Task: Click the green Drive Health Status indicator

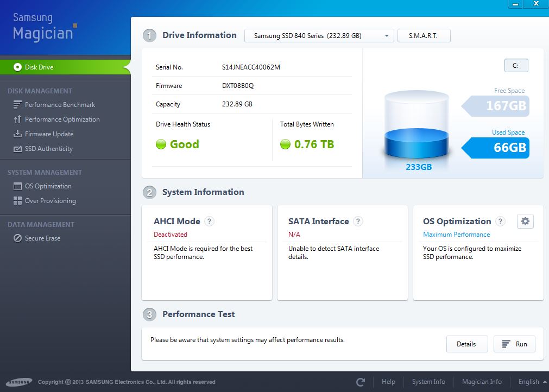Action: click(161, 144)
